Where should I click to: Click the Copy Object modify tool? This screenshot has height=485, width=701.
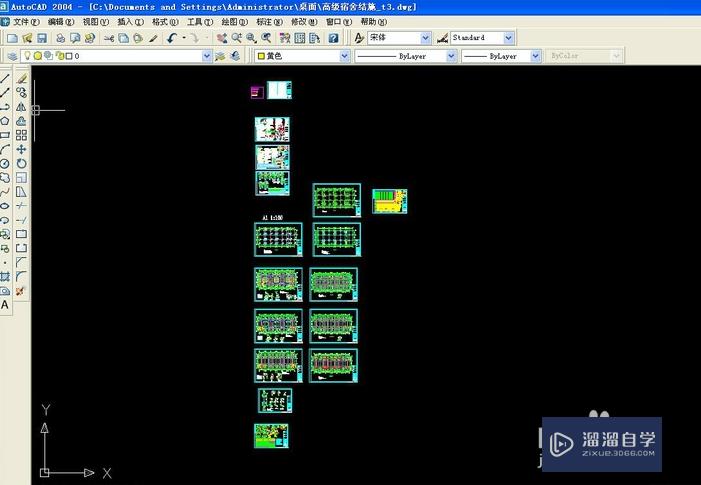point(21,93)
